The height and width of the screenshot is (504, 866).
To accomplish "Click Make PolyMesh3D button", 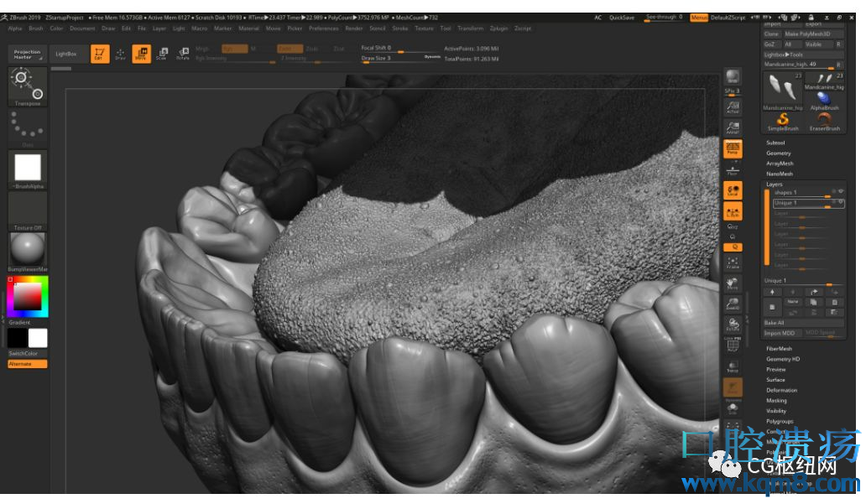I will click(813, 34).
